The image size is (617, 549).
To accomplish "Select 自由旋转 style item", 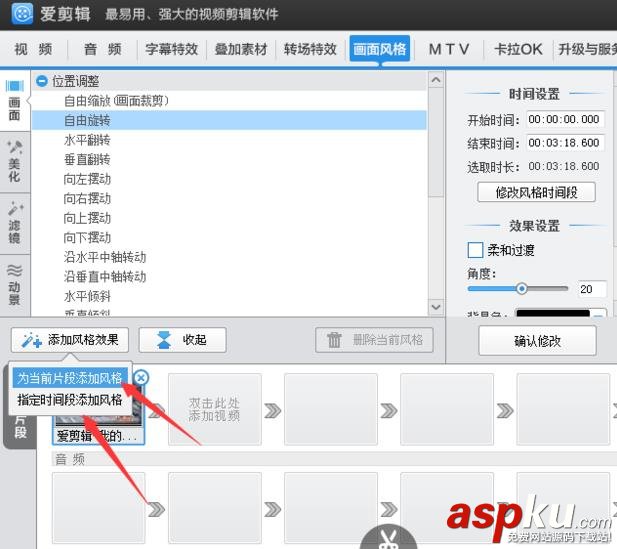I will (229, 120).
